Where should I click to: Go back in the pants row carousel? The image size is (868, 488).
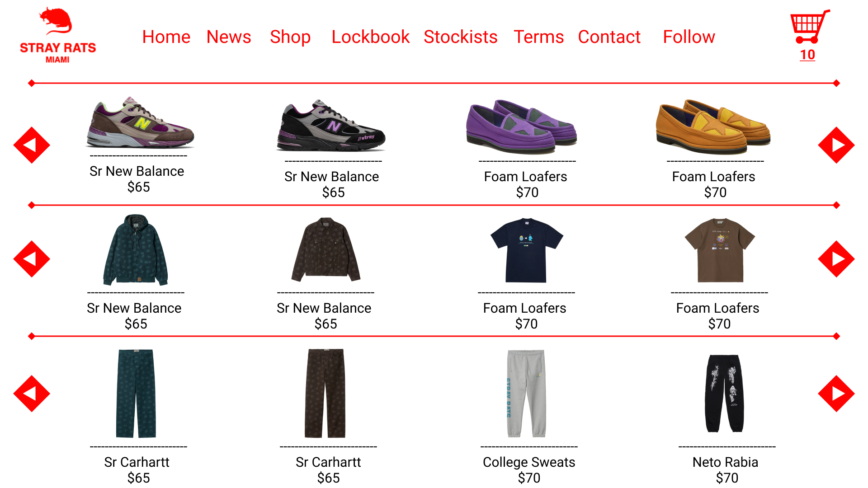(x=32, y=394)
